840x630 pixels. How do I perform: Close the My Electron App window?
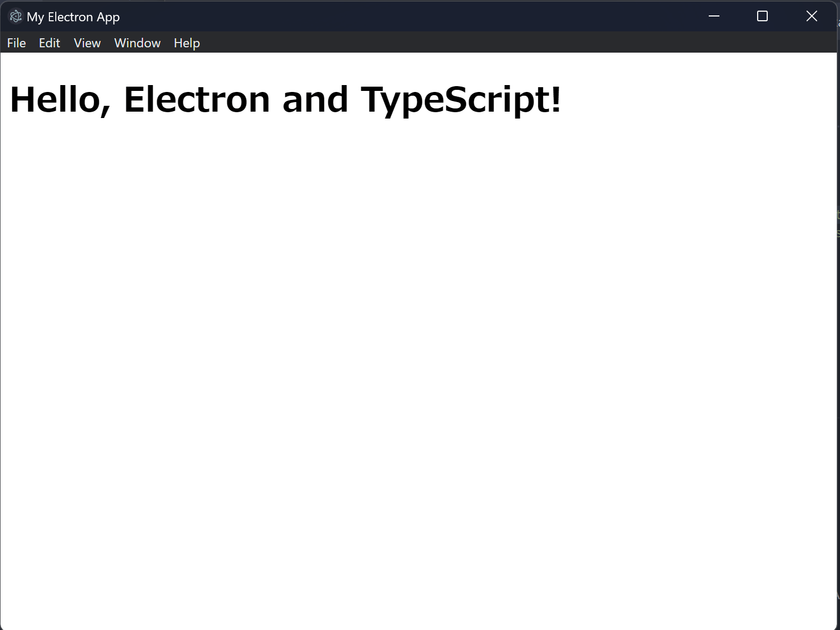(811, 16)
